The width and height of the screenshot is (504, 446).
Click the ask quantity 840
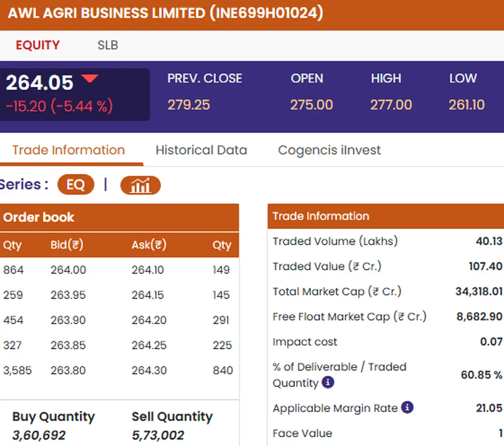tap(223, 370)
